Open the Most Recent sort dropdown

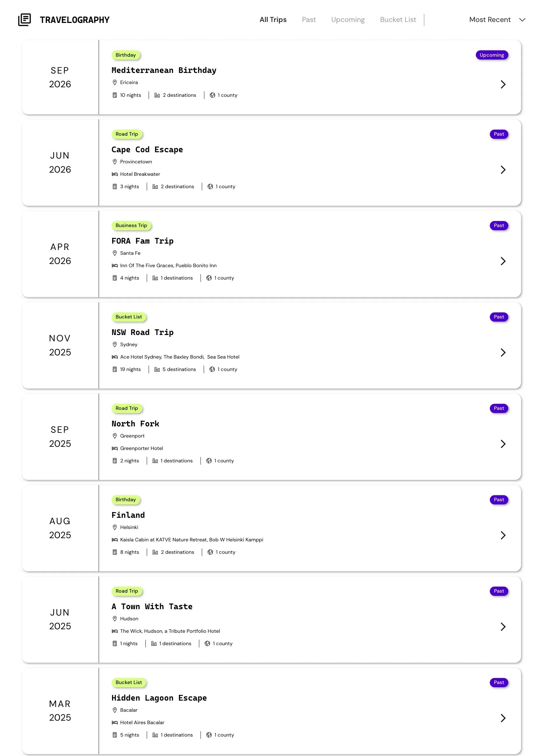tap(497, 20)
